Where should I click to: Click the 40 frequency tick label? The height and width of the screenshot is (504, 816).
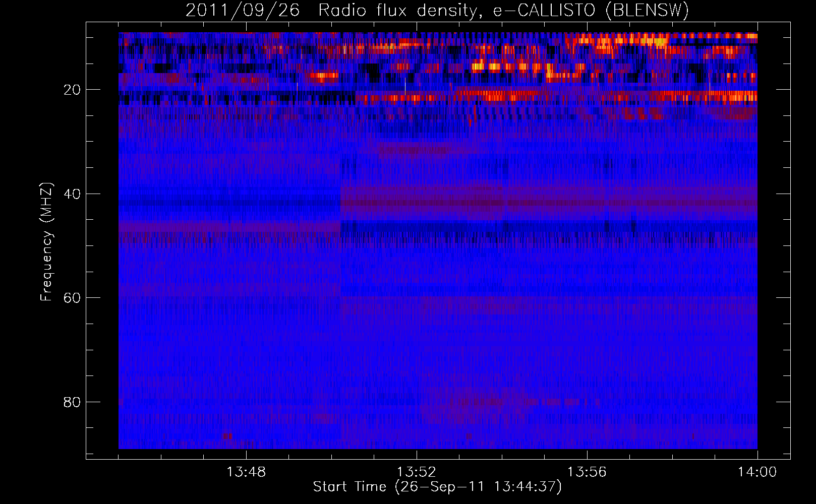72,194
